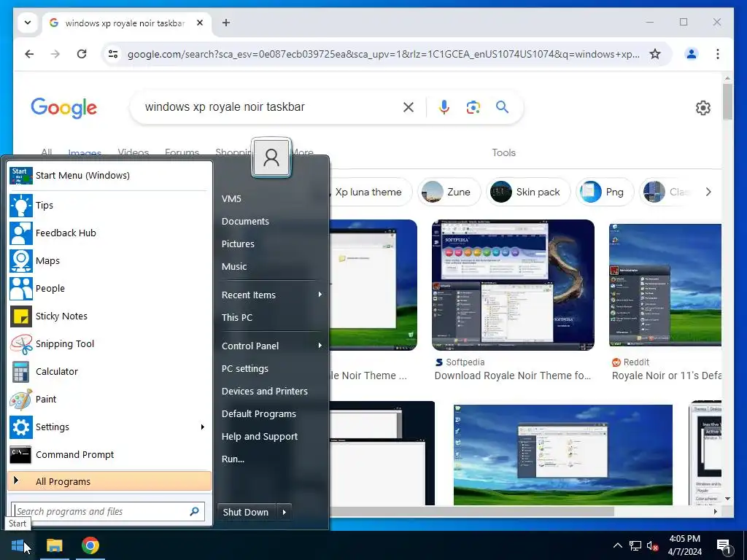Image resolution: width=747 pixels, height=560 pixels.
Task: Click the network icon in system tray
Action: pyautogui.click(x=635, y=545)
